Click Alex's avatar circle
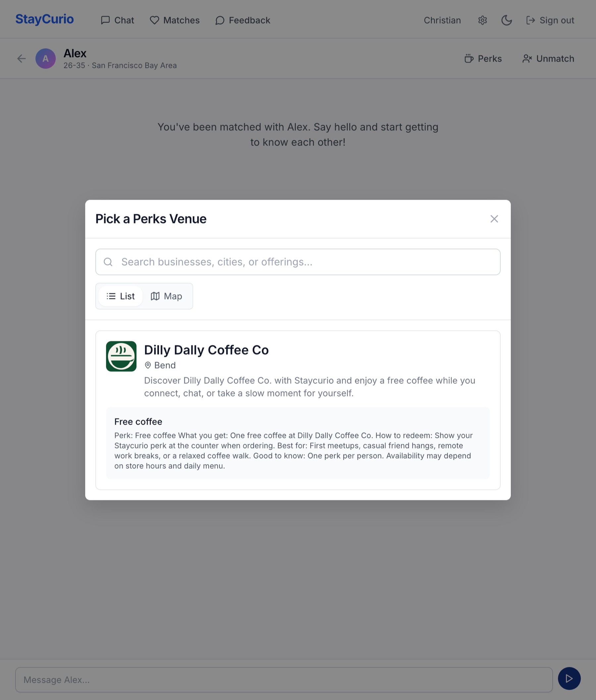 click(46, 58)
